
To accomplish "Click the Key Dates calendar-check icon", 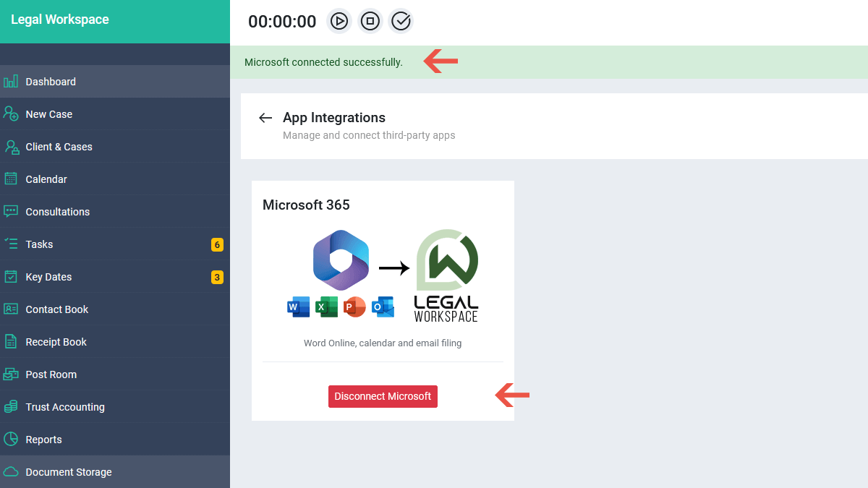I will click(x=11, y=277).
